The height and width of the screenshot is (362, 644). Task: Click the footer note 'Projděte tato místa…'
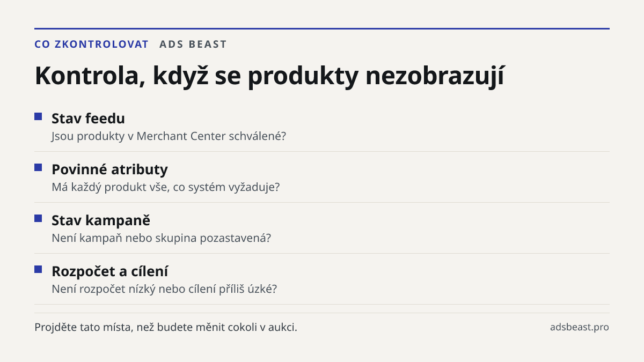click(166, 327)
